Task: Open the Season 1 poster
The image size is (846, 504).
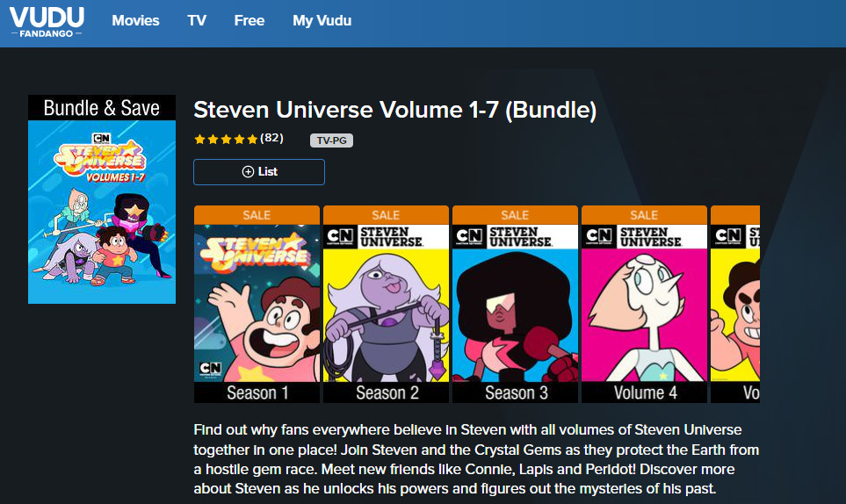Action: tap(257, 304)
